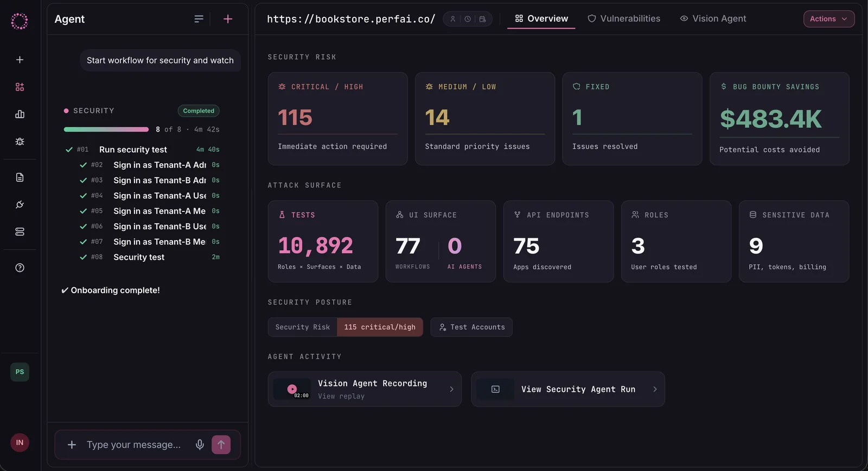Open the server stack icon in sidebar
868x471 pixels.
(x=20, y=231)
